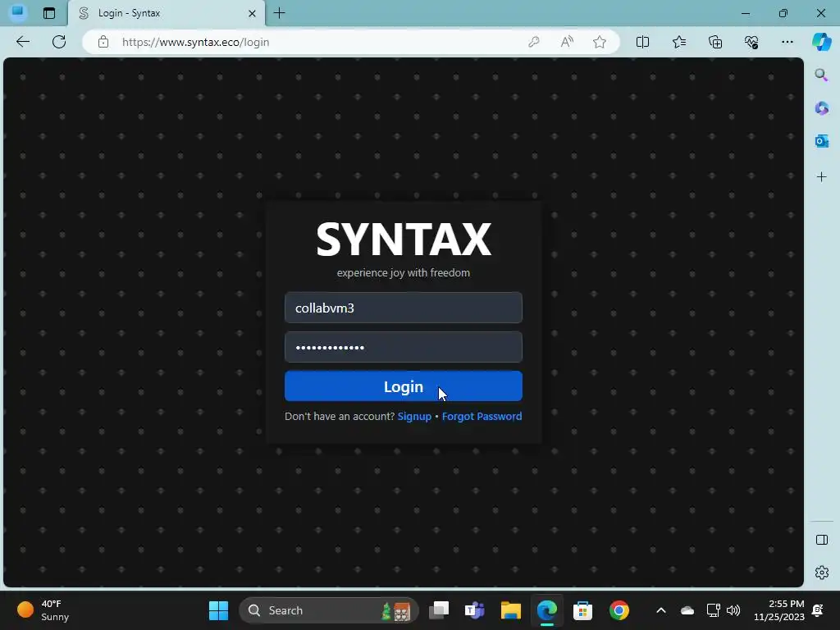Image resolution: width=840 pixels, height=630 pixels.
Task: Open Collections panel
Action: (x=715, y=42)
